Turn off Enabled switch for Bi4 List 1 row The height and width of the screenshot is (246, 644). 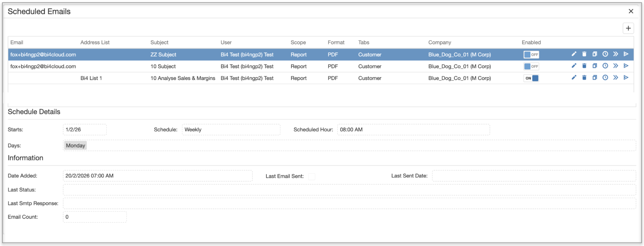531,78
